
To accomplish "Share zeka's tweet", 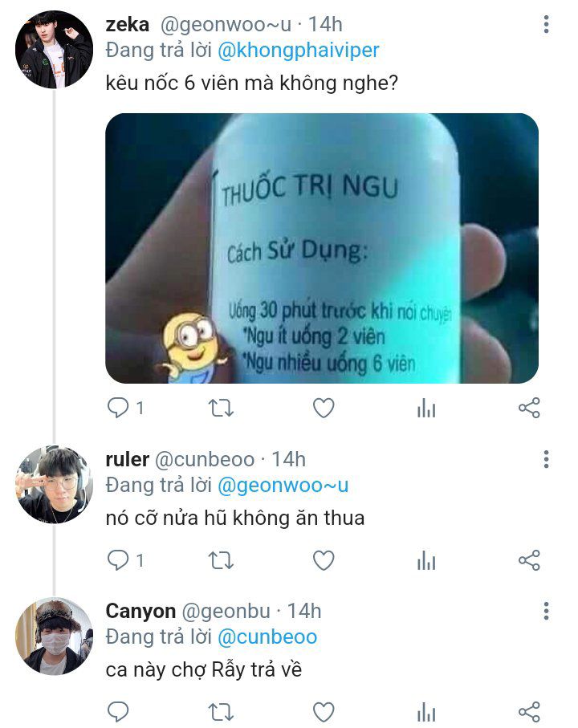I will click(x=529, y=409).
